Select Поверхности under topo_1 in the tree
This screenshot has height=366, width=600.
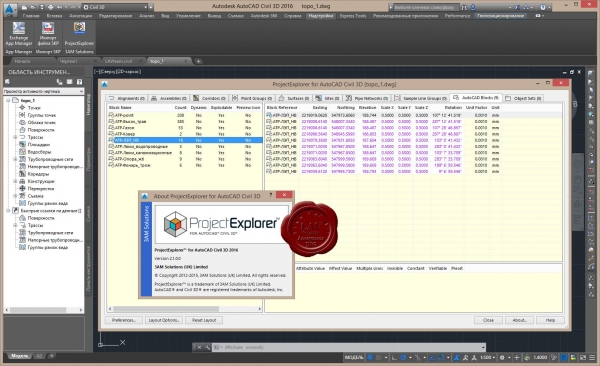tap(41, 130)
